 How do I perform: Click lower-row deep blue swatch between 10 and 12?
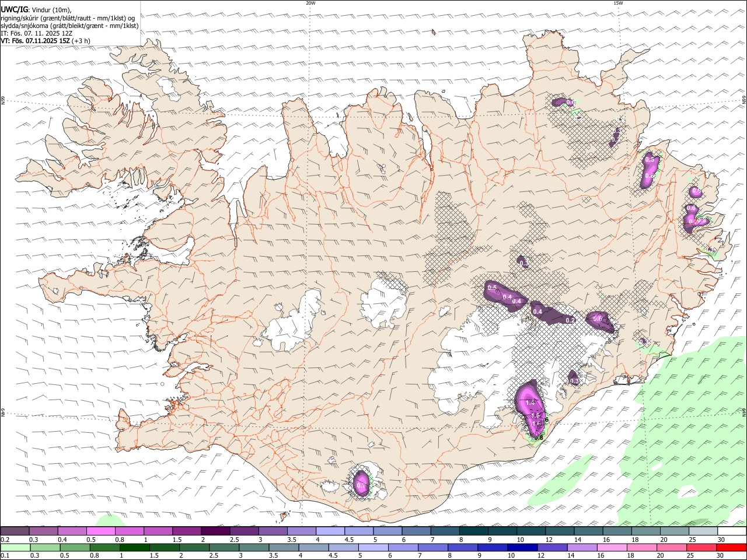click(x=523, y=548)
